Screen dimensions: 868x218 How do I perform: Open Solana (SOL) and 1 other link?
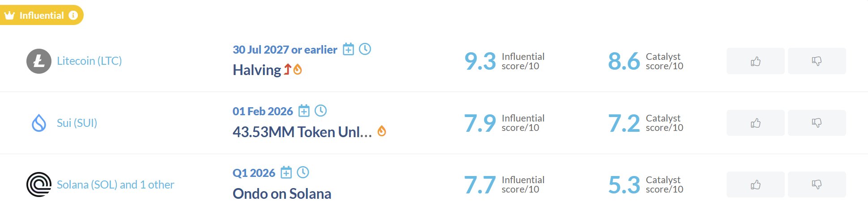(x=115, y=184)
